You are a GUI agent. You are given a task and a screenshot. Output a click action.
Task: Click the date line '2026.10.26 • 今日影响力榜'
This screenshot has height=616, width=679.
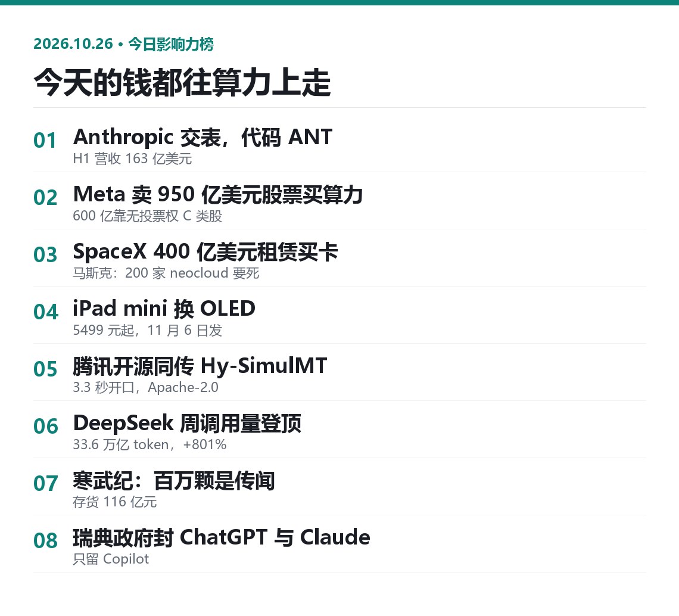(123, 43)
